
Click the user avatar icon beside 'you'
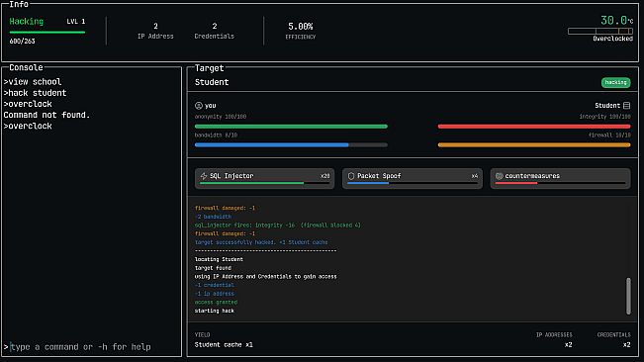click(199, 106)
